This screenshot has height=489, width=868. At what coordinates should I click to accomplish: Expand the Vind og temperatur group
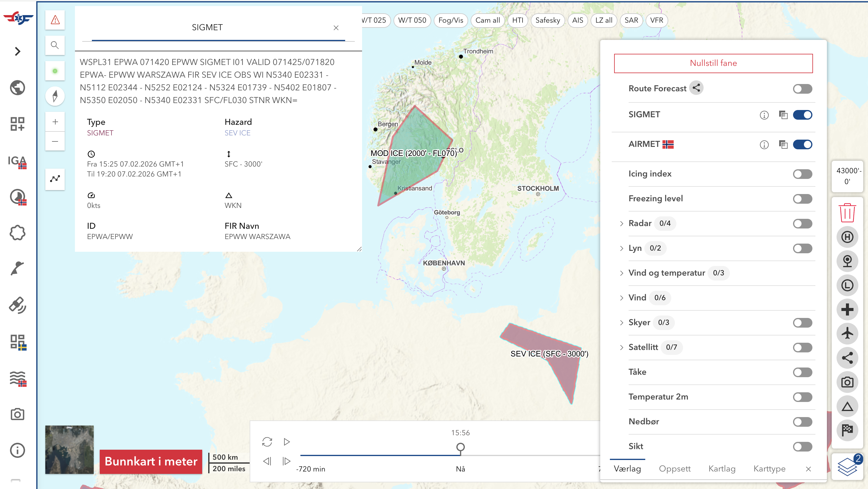coord(622,273)
